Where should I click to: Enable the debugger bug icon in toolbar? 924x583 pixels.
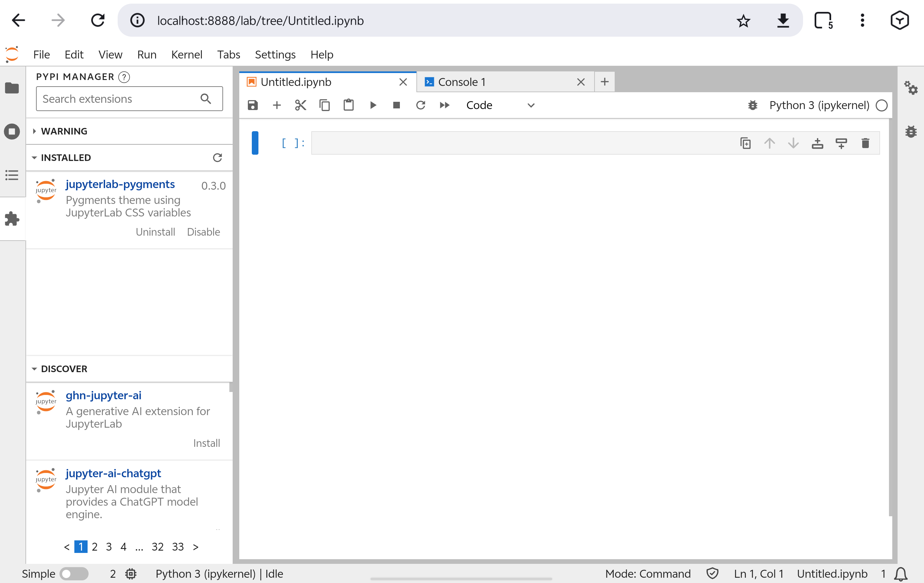coord(752,105)
